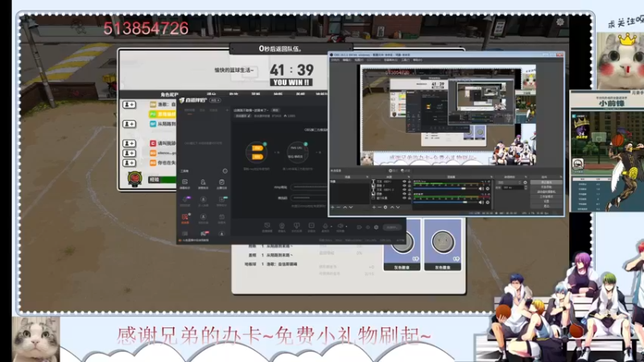Move scene down in OBS Scenes panel
The height and width of the screenshot is (362, 644).
[351, 208]
